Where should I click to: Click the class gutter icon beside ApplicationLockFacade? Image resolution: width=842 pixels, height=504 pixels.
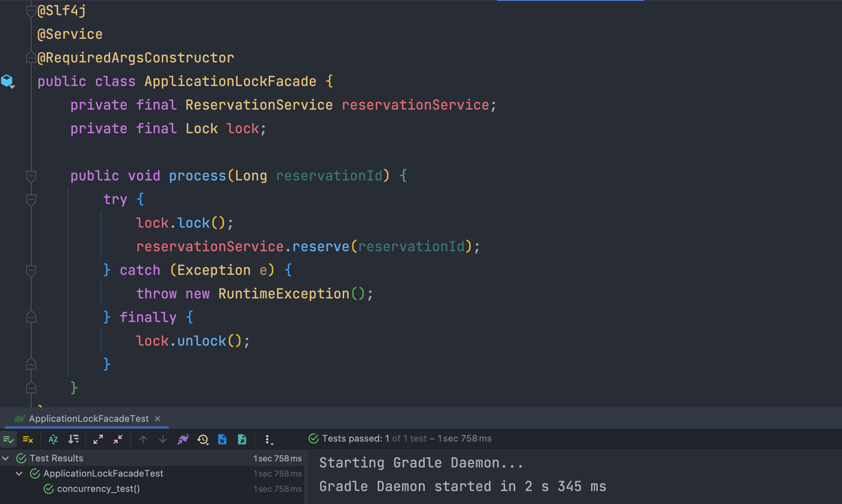7,81
